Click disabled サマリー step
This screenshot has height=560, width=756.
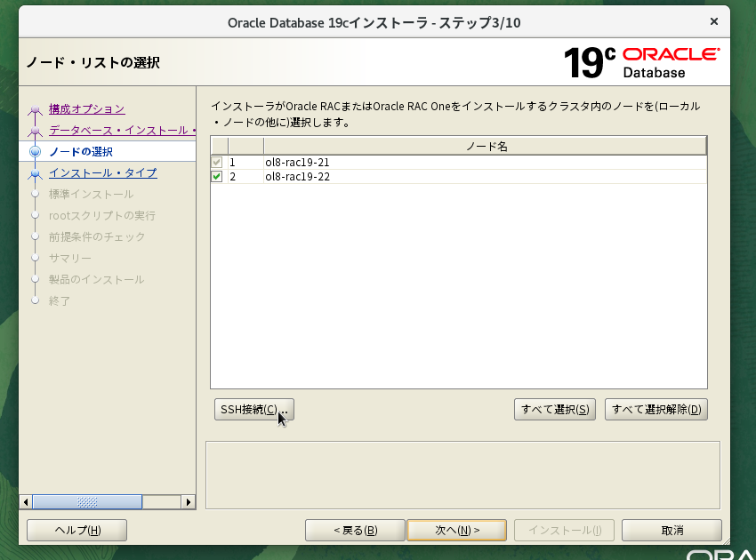pyautogui.click(x=70, y=258)
